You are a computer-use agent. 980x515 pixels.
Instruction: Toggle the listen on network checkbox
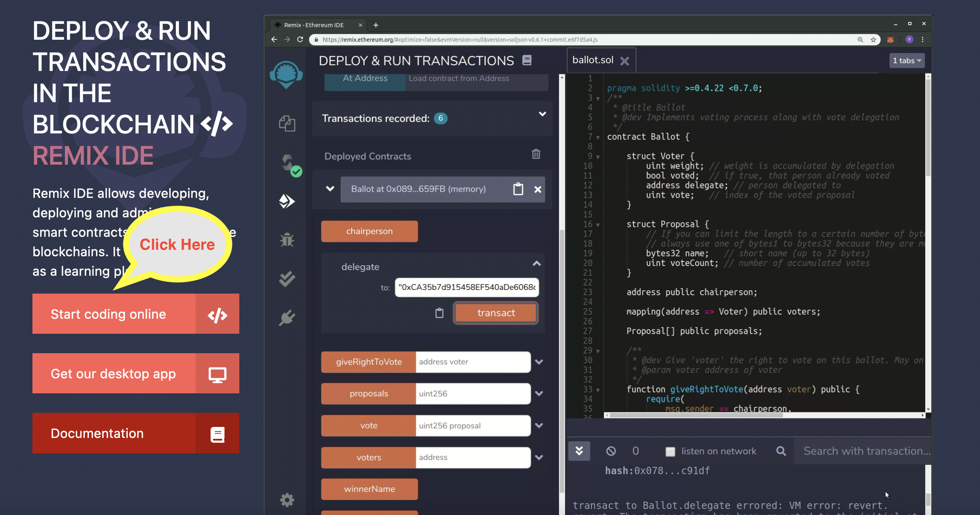coord(670,451)
